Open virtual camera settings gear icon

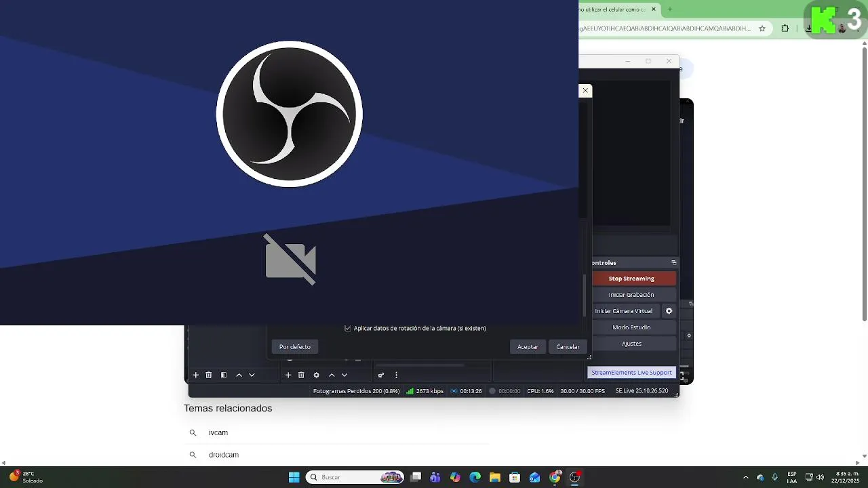coord(669,311)
